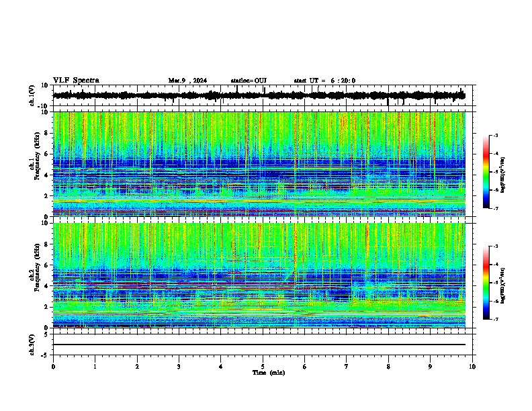Click the ch.2 color bar "log(PSD)" label
Viewport: 532px width, 411px height.
click(x=502, y=285)
